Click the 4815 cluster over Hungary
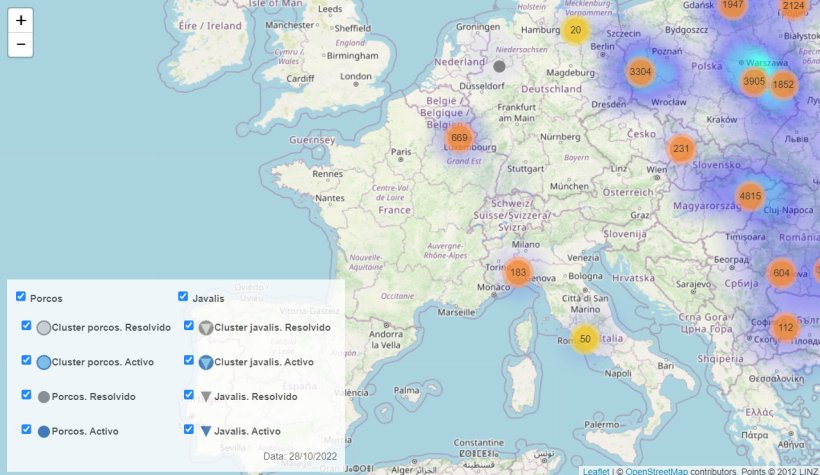Viewport: 820px width, 475px height. pos(749,196)
